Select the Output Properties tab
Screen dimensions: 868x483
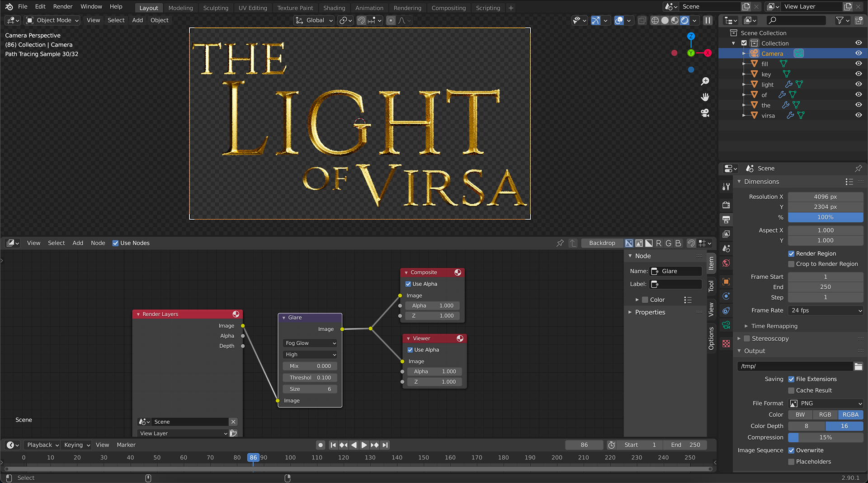(726, 220)
